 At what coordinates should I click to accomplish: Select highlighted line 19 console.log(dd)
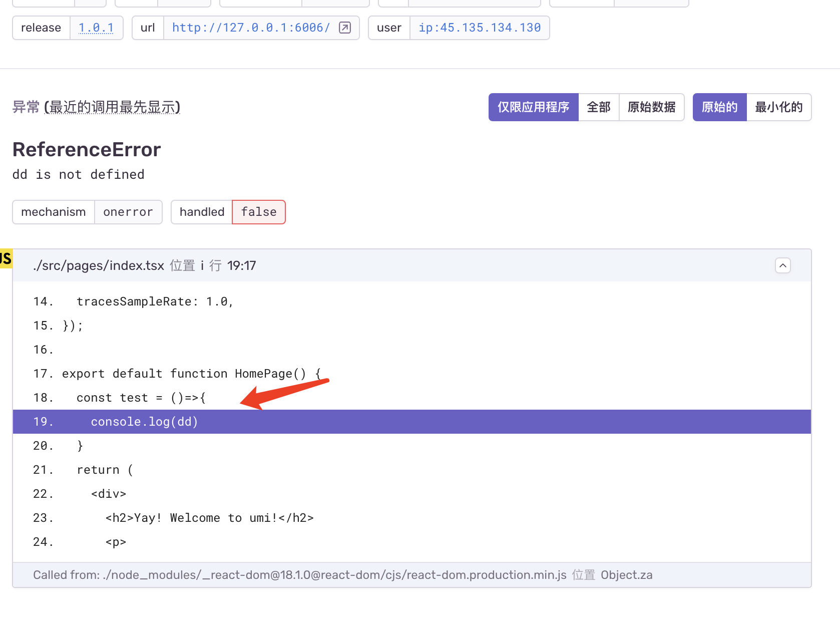(412, 422)
